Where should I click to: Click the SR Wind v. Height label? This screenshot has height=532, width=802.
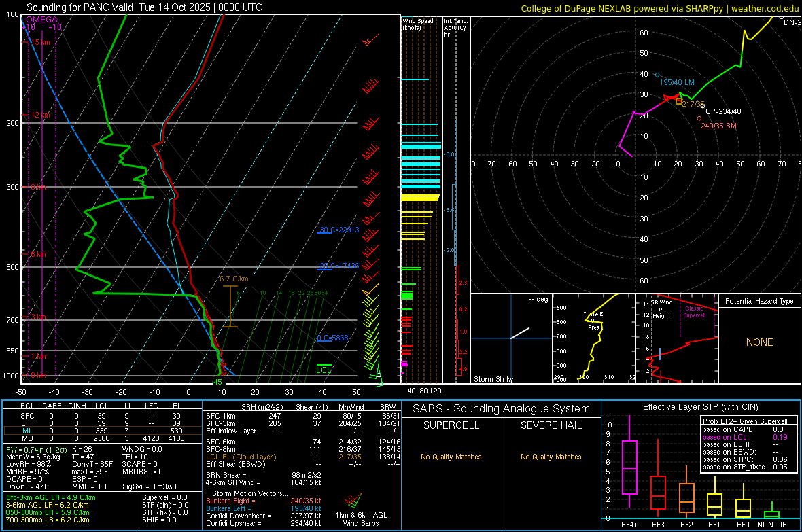click(662, 309)
